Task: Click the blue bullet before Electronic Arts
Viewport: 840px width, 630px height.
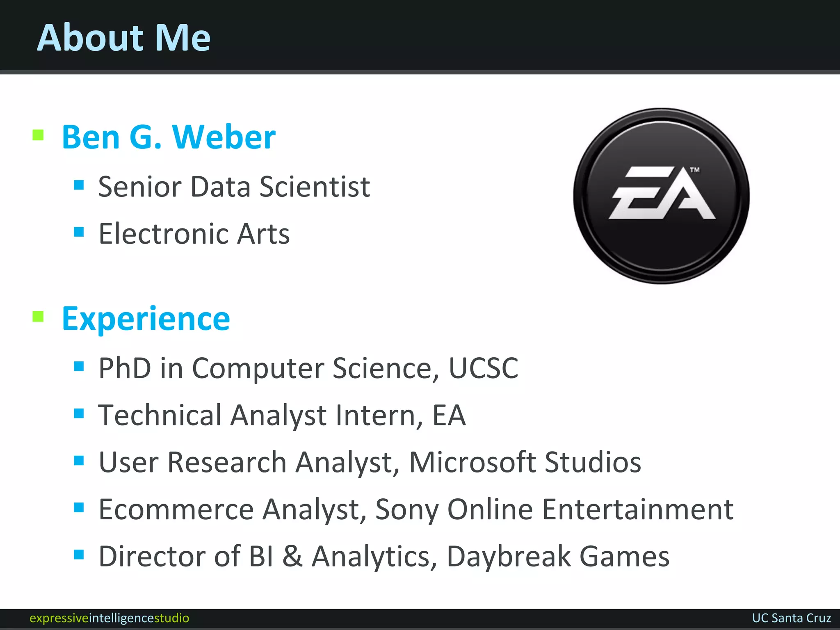Action: pyautogui.click(x=79, y=232)
